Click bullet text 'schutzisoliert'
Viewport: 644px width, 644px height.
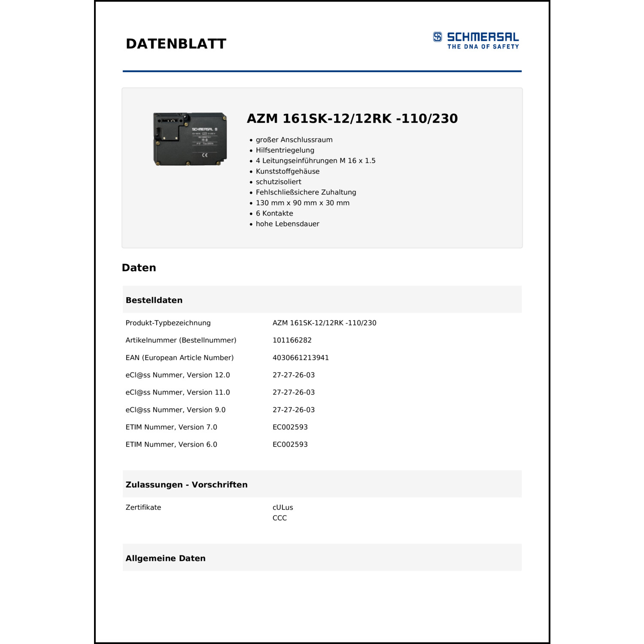click(279, 182)
